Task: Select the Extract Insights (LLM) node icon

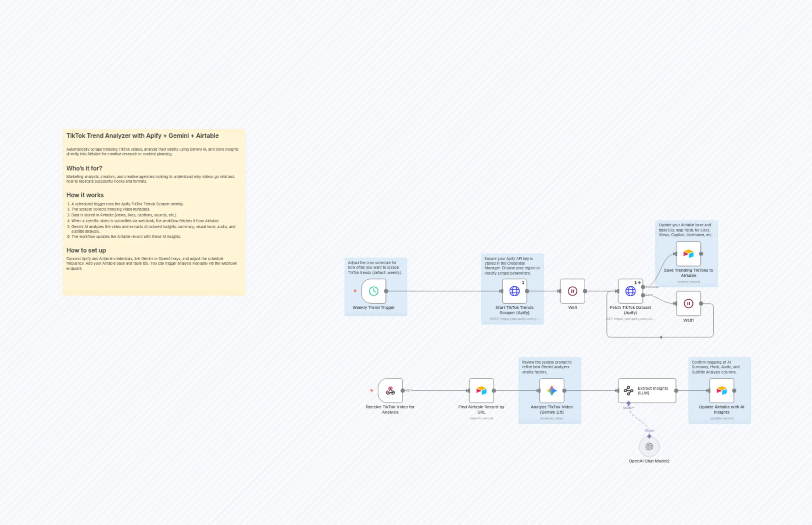Action: coord(628,391)
